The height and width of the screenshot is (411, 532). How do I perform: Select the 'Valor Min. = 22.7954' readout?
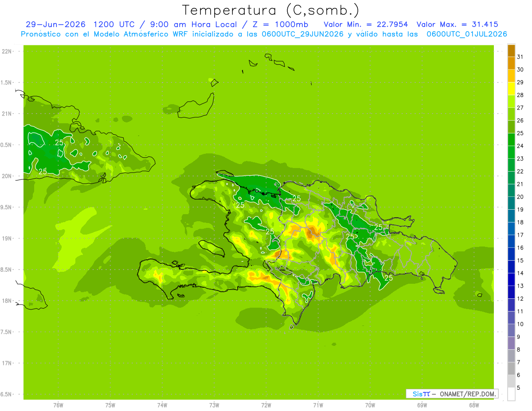[x=366, y=24]
